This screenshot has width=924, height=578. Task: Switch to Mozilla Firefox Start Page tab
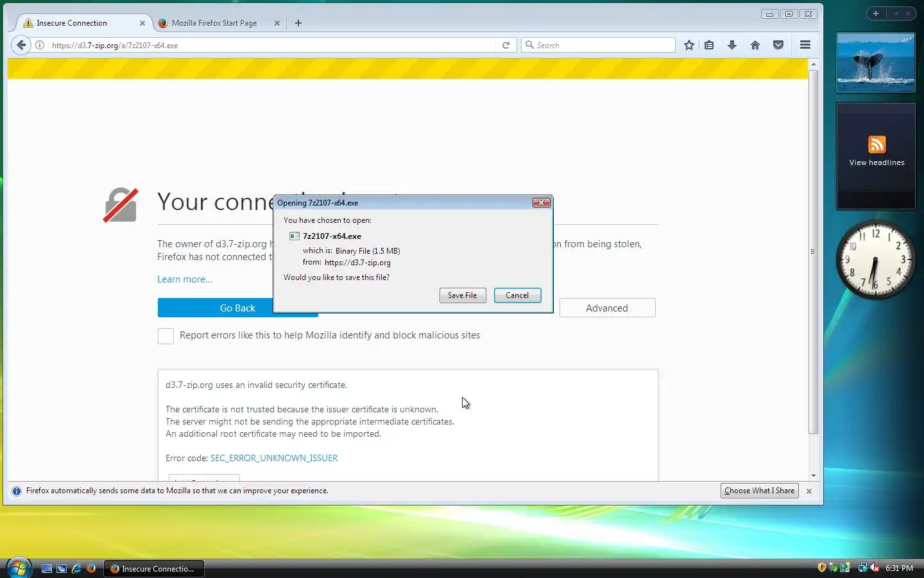pyautogui.click(x=214, y=23)
